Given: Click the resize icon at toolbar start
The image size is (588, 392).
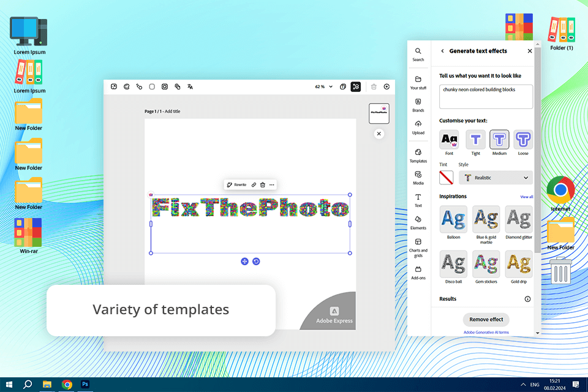Looking at the screenshot, I should (114, 86).
